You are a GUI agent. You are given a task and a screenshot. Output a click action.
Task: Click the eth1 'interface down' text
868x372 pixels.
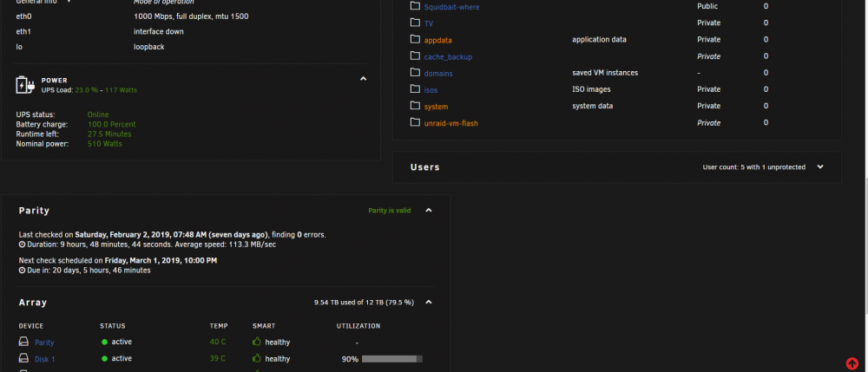tap(159, 31)
